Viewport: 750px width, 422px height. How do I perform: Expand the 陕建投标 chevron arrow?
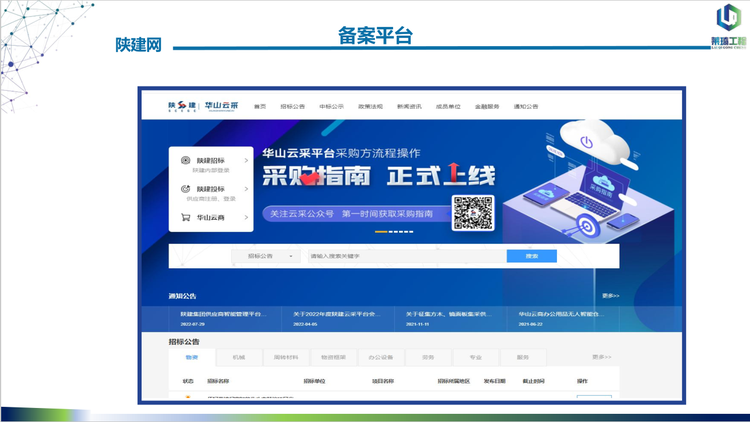[246, 189]
